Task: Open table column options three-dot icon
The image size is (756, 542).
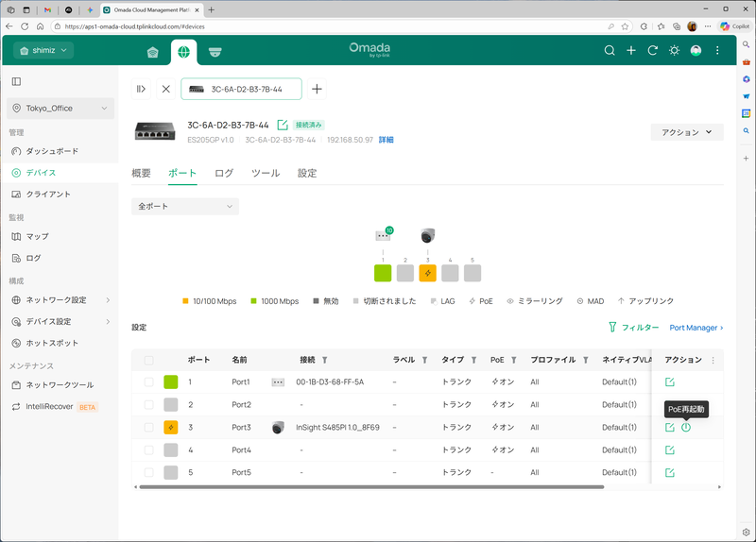Action: click(x=713, y=361)
